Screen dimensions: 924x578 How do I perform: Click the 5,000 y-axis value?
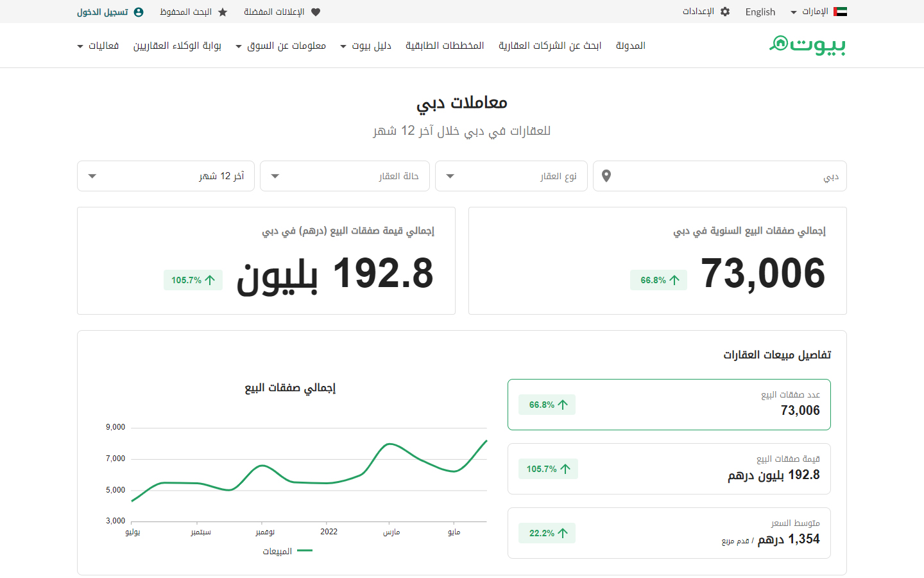pyautogui.click(x=116, y=490)
